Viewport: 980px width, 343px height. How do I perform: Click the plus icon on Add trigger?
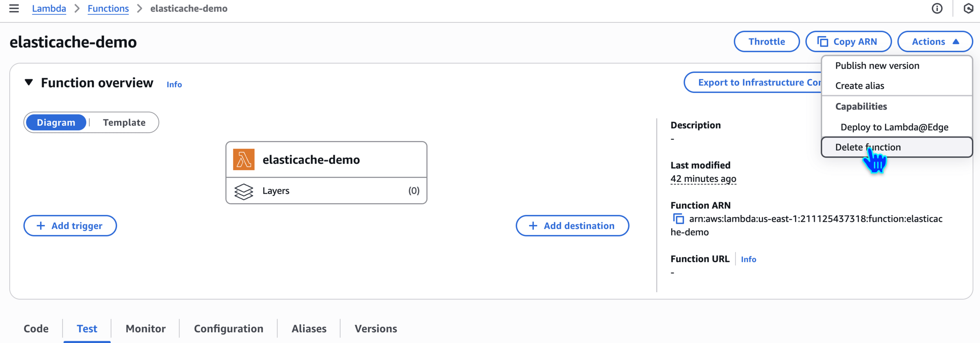(x=41, y=226)
